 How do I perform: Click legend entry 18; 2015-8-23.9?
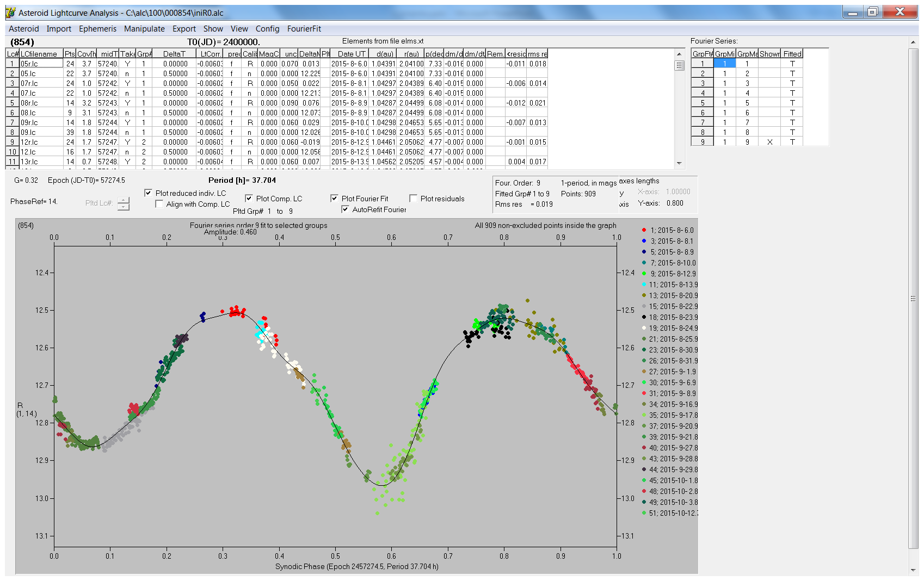(669, 317)
